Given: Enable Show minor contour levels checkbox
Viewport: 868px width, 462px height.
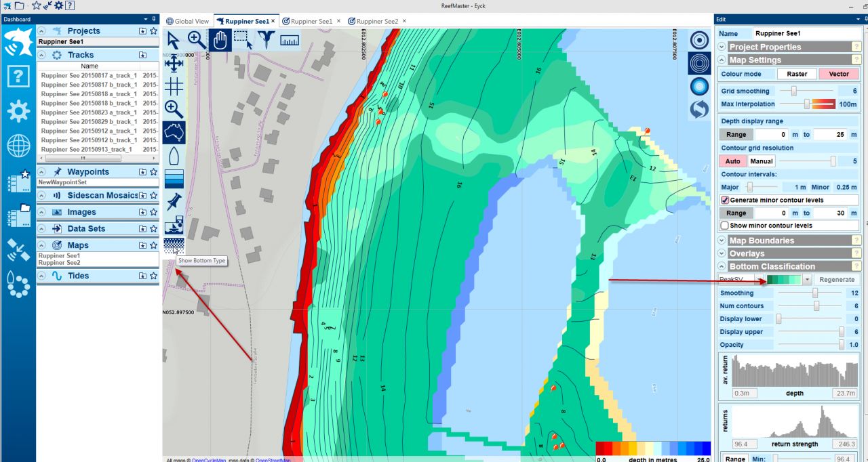Looking at the screenshot, I should coord(725,226).
